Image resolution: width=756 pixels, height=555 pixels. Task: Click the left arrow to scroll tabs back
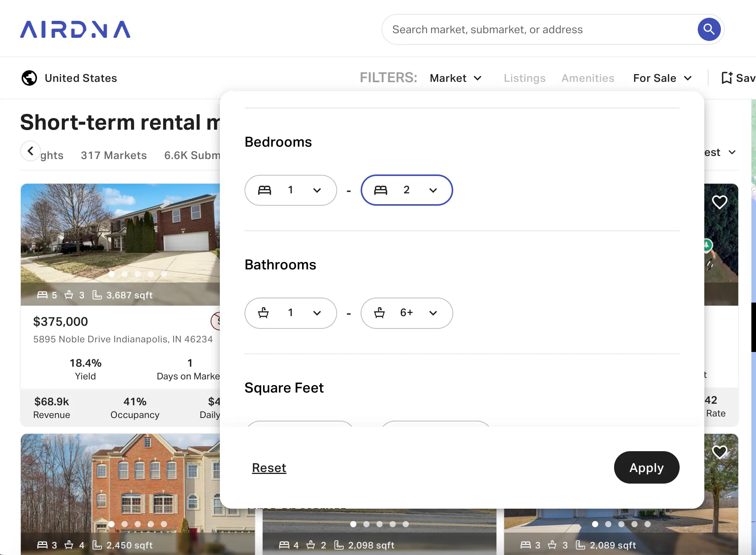point(30,151)
